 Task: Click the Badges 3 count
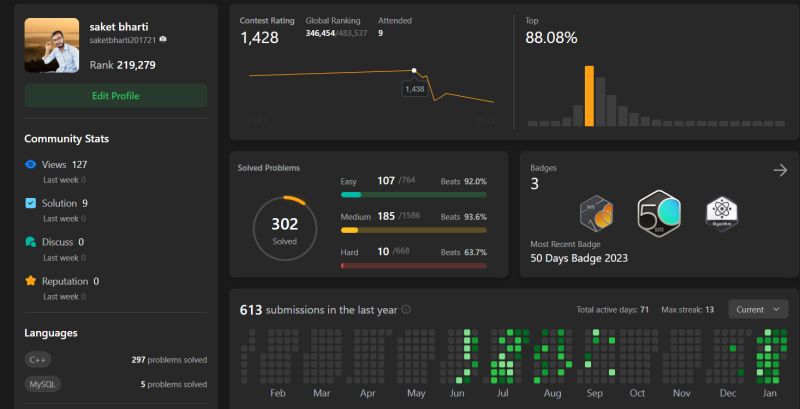tap(534, 184)
